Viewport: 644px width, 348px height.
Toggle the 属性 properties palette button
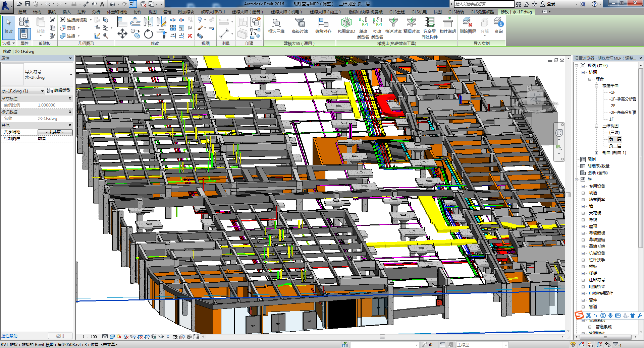24,34
